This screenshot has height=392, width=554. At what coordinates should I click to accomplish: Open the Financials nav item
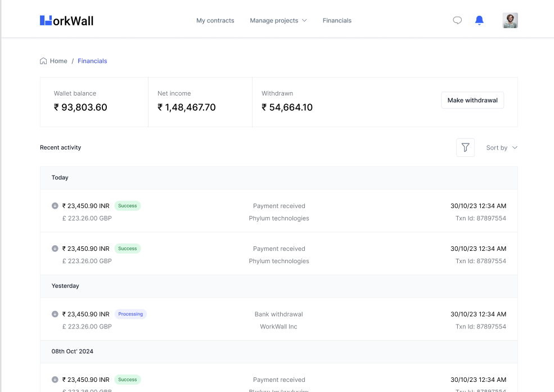tap(337, 20)
